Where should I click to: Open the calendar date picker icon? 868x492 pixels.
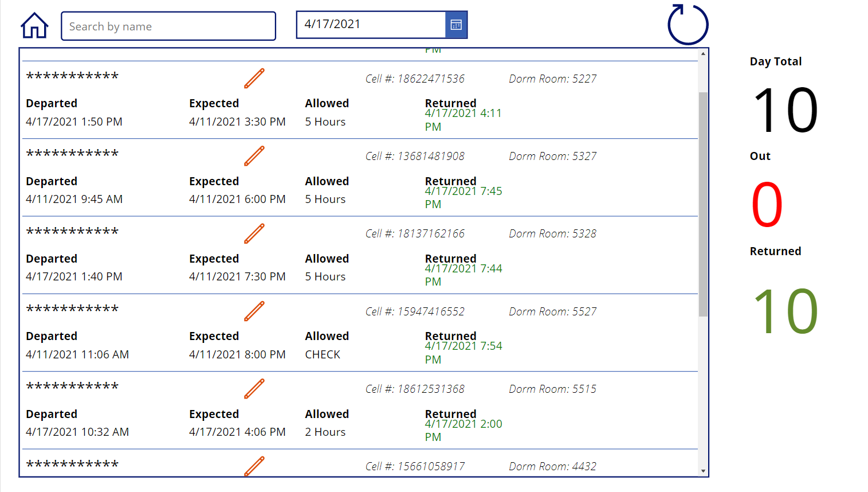tap(456, 25)
